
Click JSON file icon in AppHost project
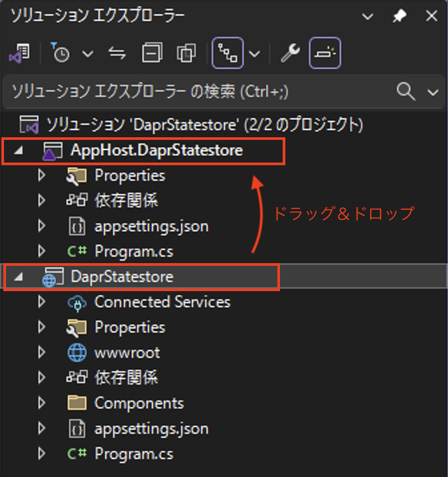point(77,226)
